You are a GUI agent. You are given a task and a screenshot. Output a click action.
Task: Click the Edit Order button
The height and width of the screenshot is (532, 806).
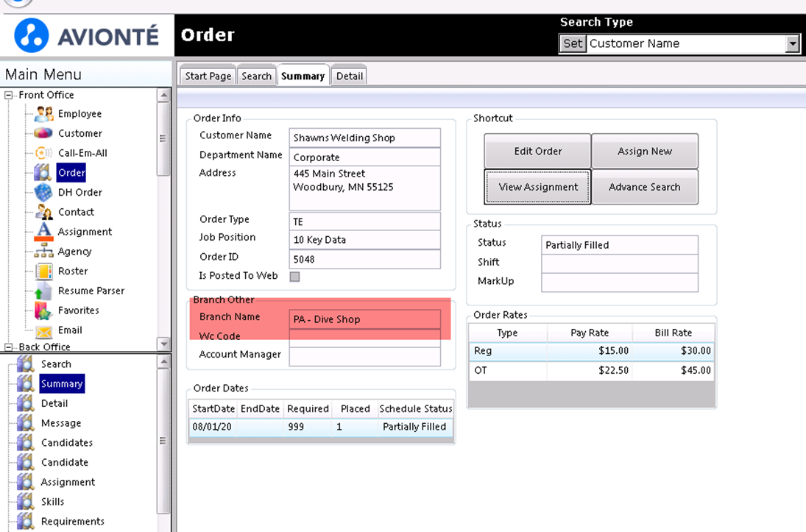click(537, 151)
